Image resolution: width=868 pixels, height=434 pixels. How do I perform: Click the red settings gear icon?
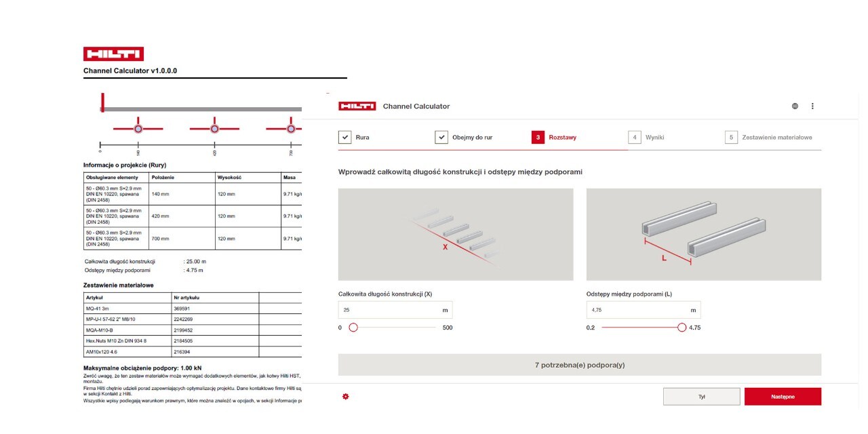345,396
